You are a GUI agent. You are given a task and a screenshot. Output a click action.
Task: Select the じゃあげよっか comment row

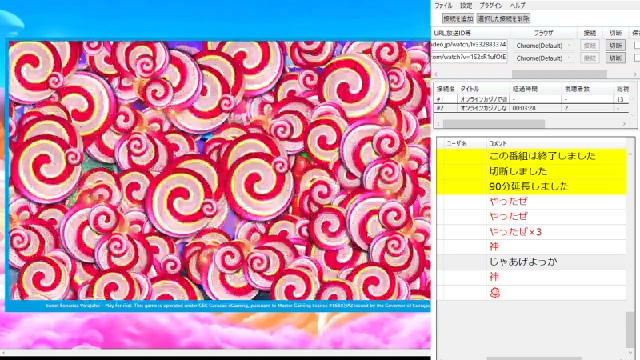click(531, 262)
